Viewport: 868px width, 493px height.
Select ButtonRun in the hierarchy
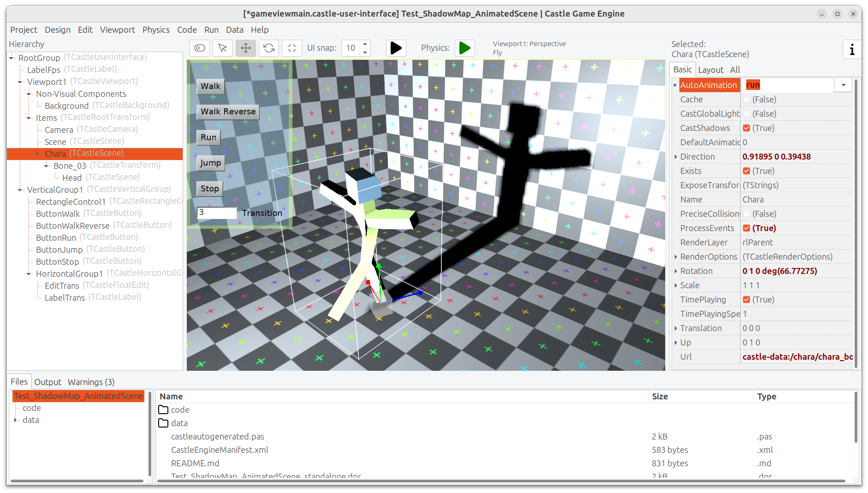[x=56, y=238]
